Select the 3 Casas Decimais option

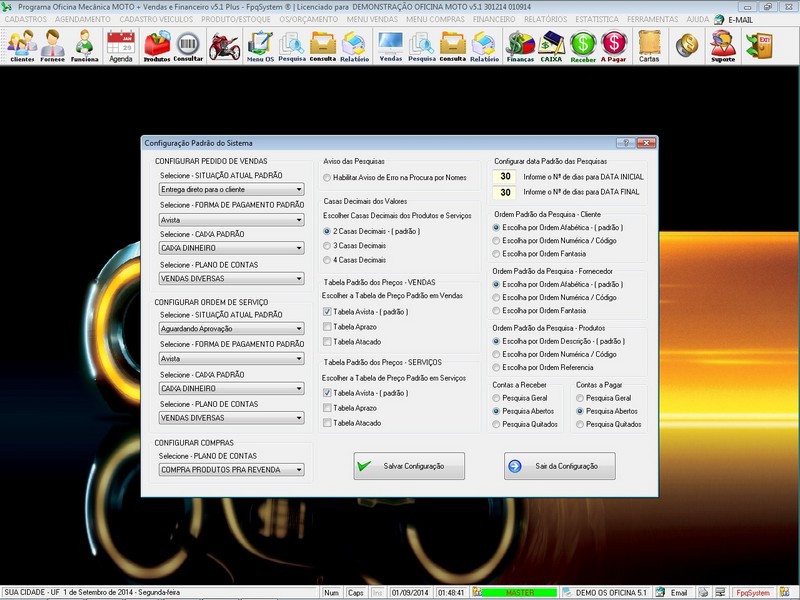[x=328, y=245]
